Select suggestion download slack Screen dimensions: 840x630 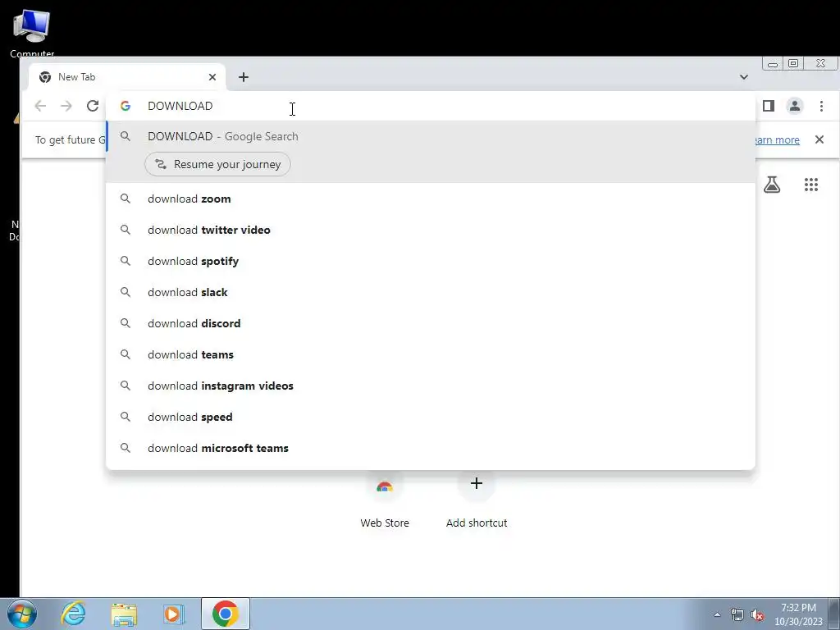point(431,292)
